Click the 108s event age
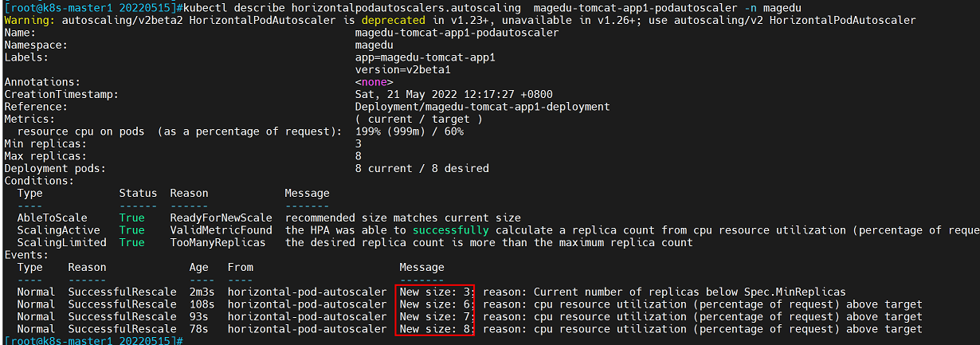 [202, 304]
